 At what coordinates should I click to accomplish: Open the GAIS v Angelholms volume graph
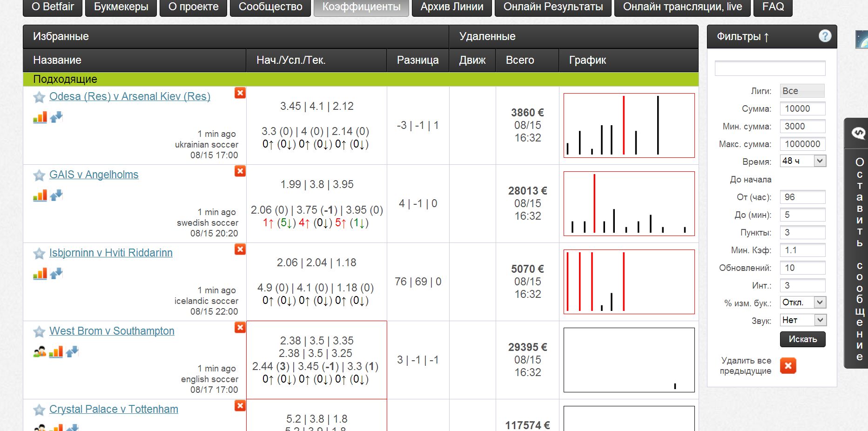629,204
